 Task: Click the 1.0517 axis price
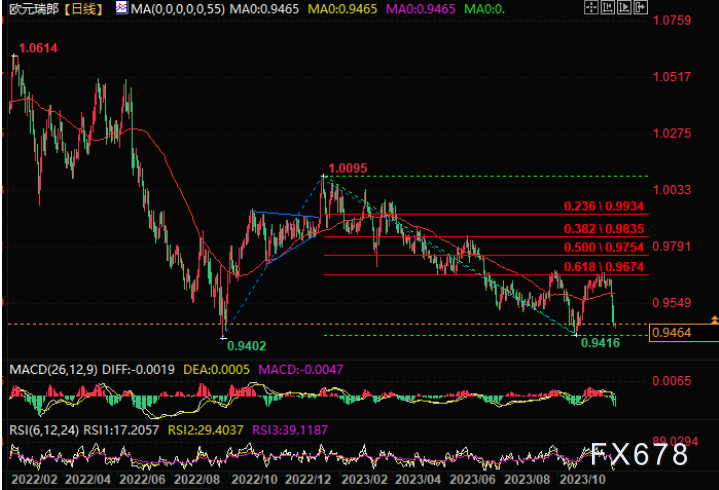(x=671, y=77)
